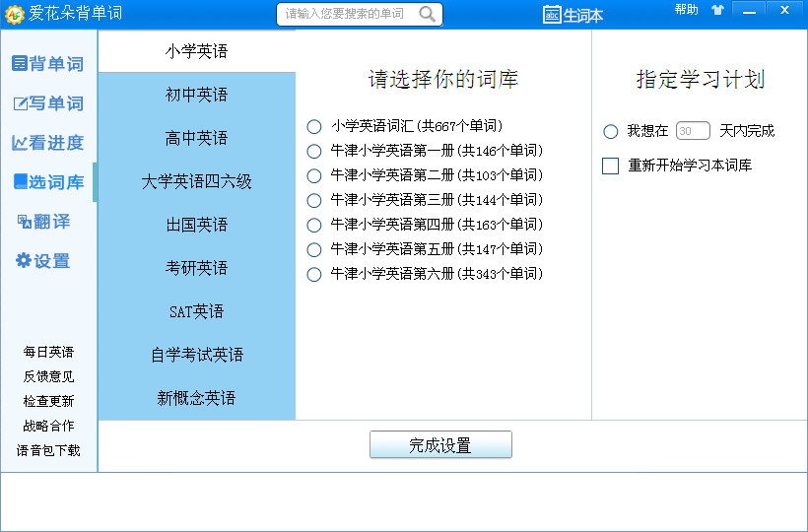
Task: Select the 出国英语 category tab
Action: [x=196, y=225]
